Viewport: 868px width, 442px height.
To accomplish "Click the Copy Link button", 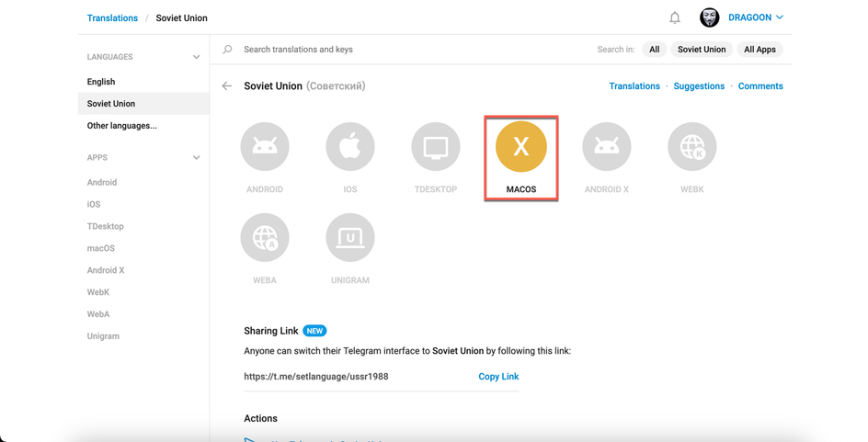I will coord(498,376).
